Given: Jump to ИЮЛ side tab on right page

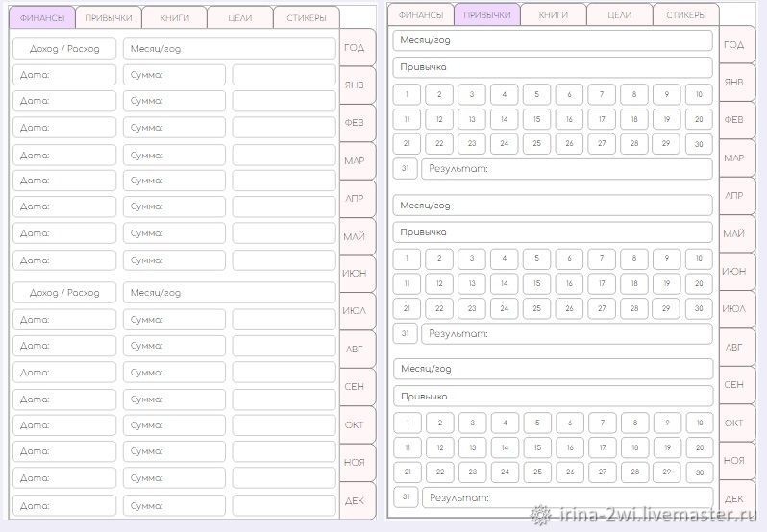Looking at the screenshot, I should pyautogui.click(x=736, y=309).
